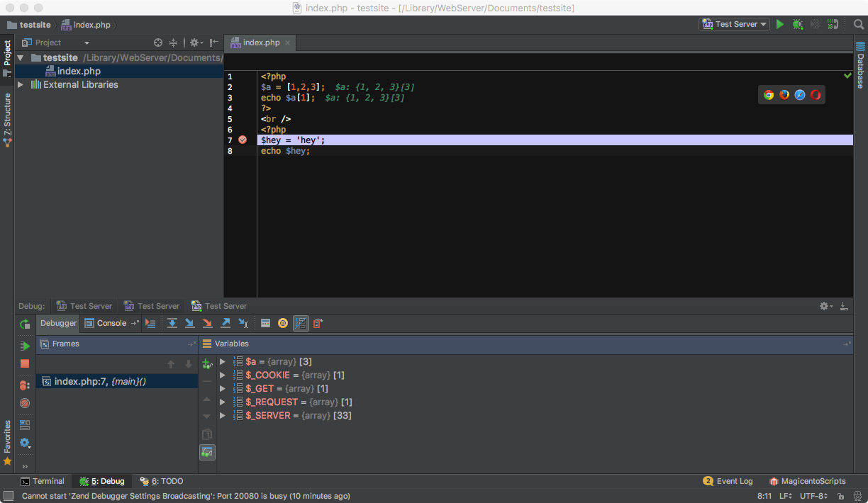Toggle Mute Breakpoints in debug sidebar
This screenshot has height=503, width=868.
25,403
